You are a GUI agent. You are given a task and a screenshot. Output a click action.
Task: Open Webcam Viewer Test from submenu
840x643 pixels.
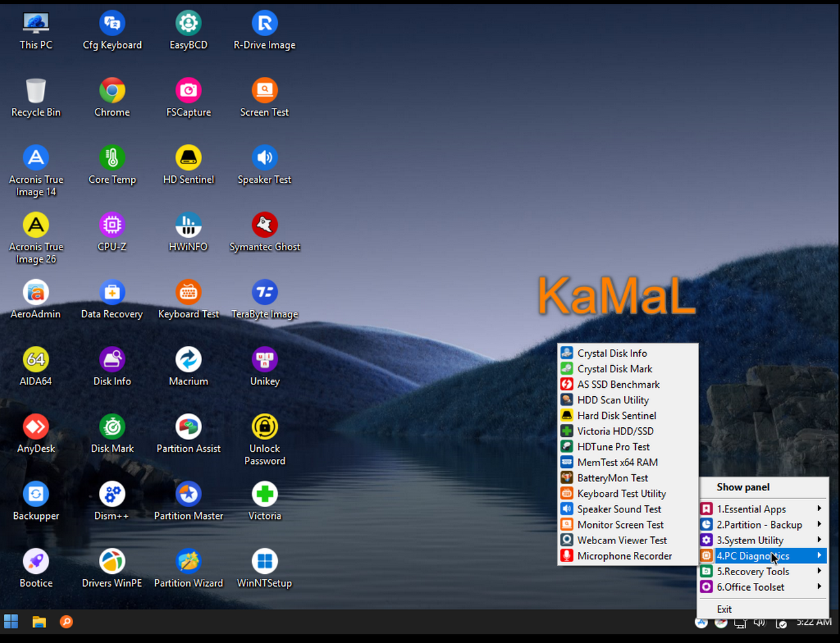click(628, 540)
